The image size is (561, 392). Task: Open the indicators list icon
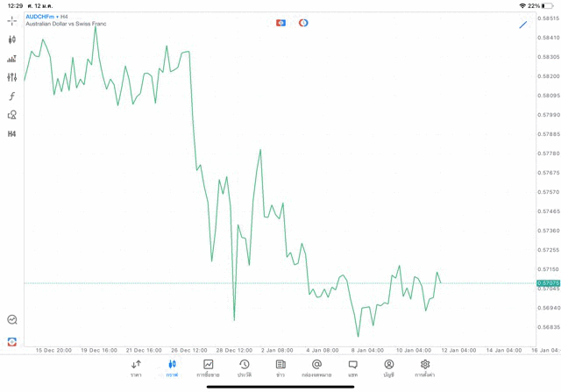pos(12,59)
